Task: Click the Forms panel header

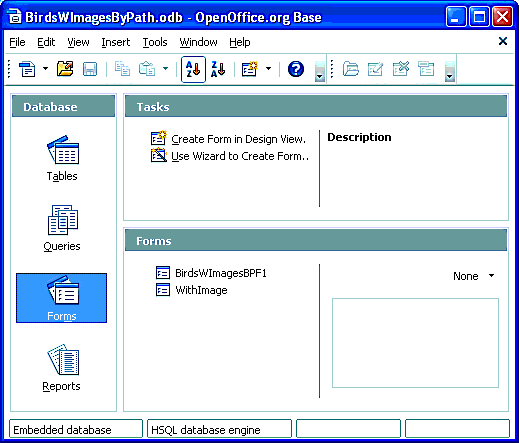Action: tap(316, 240)
